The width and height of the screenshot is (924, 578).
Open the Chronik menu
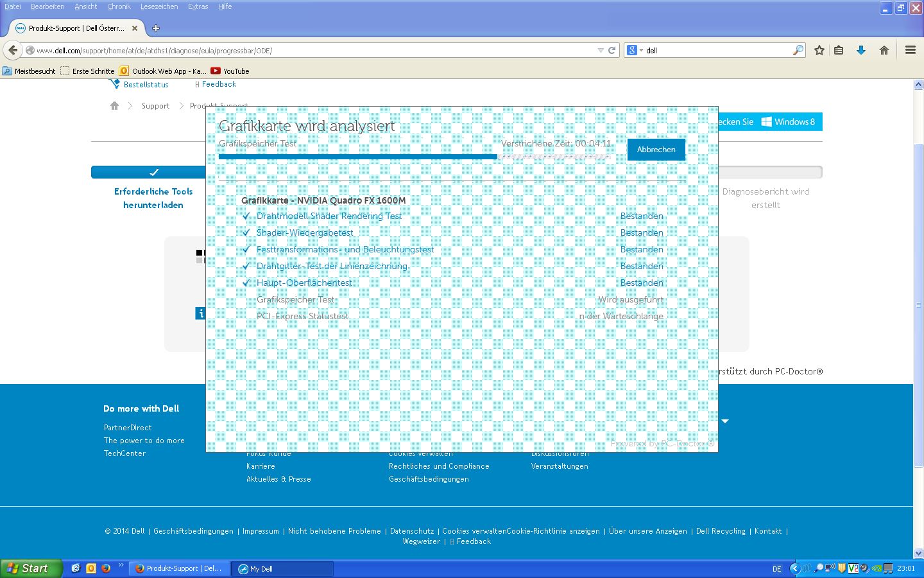click(119, 6)
